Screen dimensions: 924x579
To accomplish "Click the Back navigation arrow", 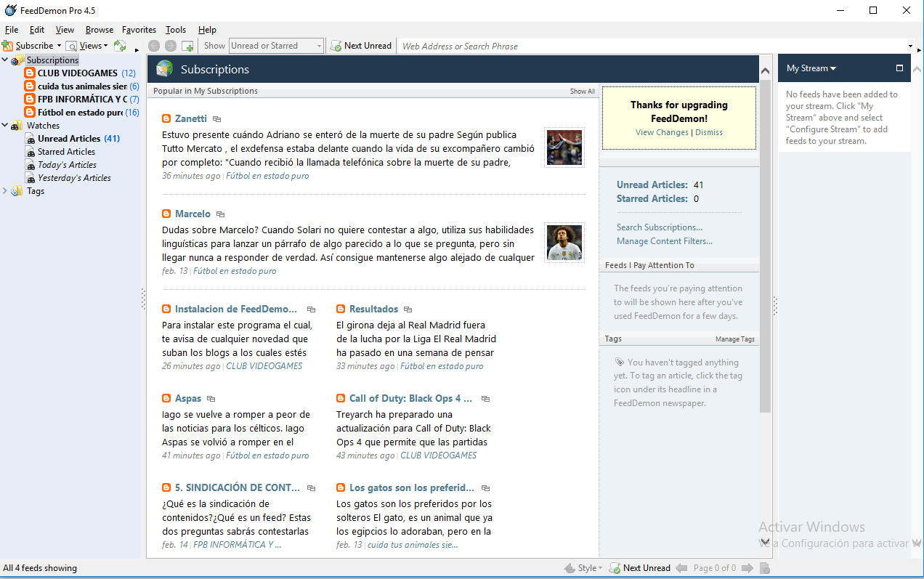I will (154, 46).
